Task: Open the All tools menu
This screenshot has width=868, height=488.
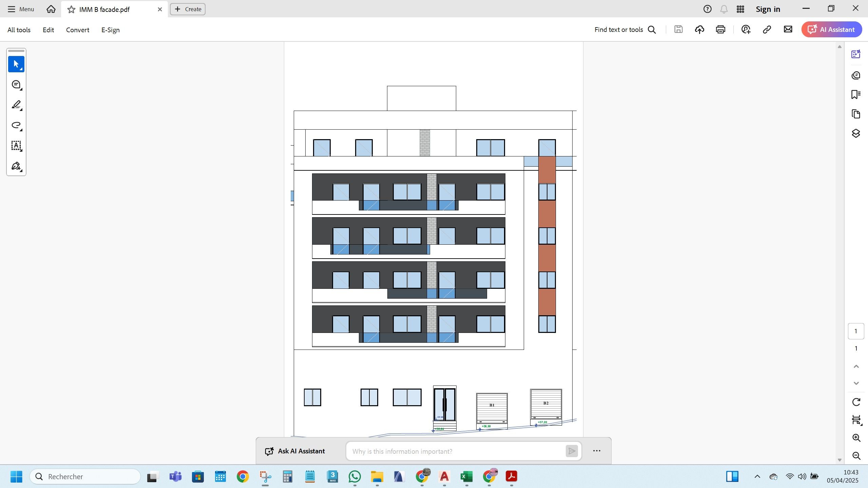Action: pyautogui.click(x=19, y=30)
